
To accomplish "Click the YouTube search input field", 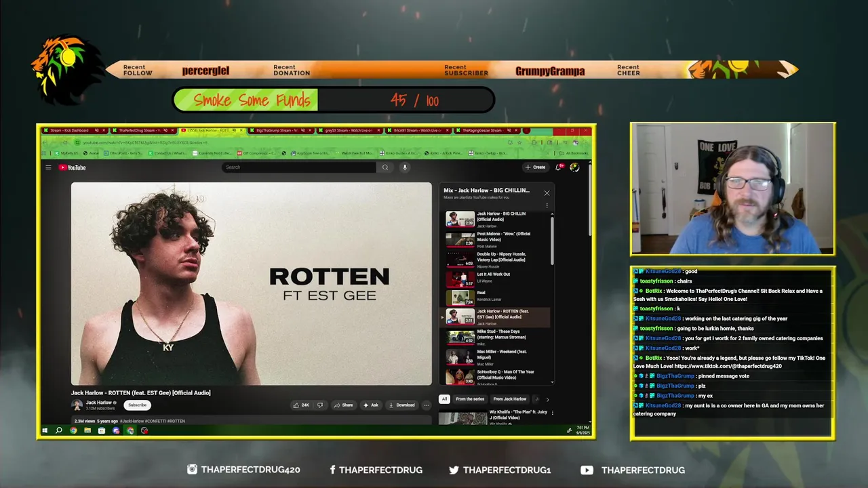I will tap(298, 167).
